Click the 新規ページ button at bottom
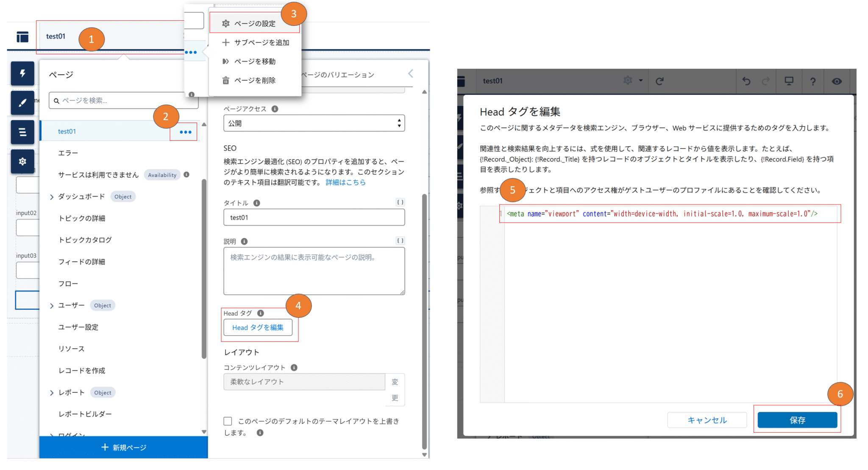The height and width of the screenshot is (470, 868). [124, 447]
